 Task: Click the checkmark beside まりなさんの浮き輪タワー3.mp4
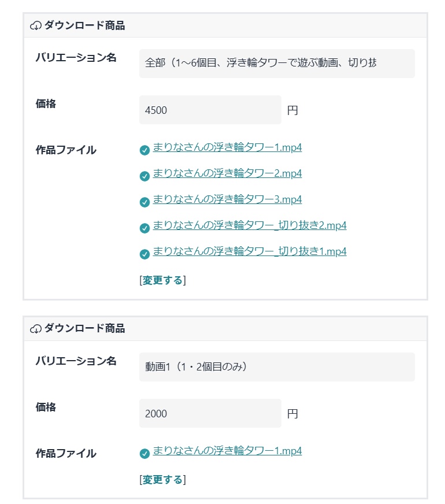(x=144, y=199)
